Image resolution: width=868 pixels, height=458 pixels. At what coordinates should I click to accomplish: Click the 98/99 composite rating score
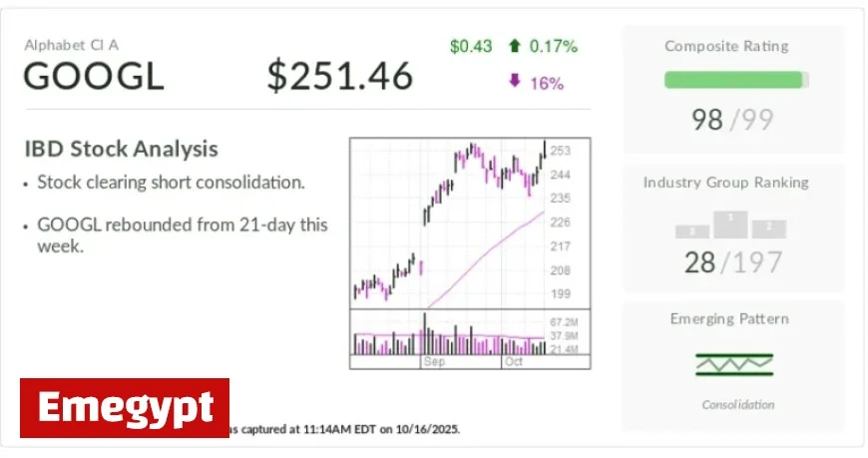(x=732, y=120)
